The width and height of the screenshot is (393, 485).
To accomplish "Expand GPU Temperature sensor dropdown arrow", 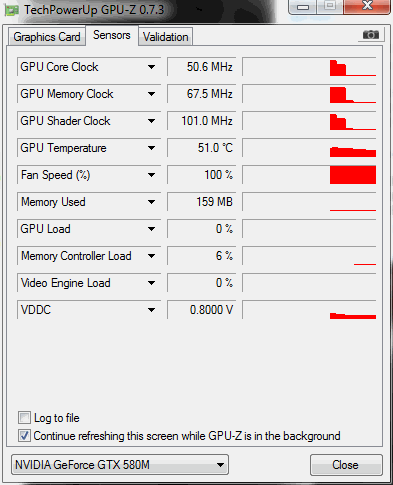I will tap(151, 148).
